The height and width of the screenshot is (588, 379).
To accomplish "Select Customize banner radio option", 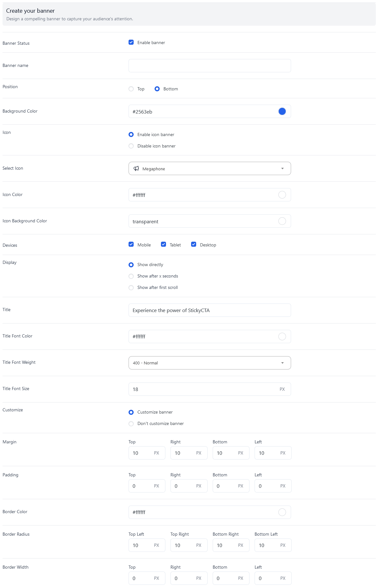I will click(x=131, y=412).
